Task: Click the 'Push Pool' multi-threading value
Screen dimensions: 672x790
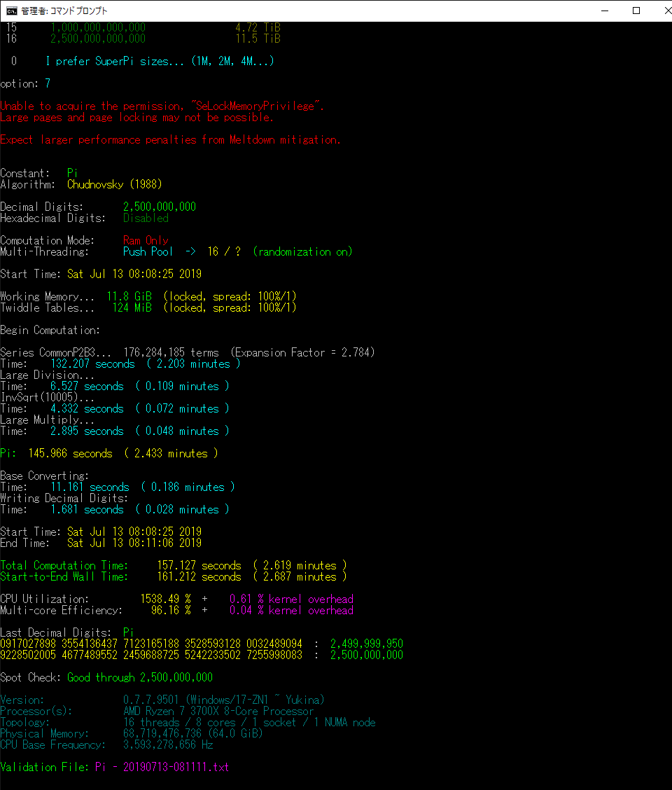Action: 148,252
